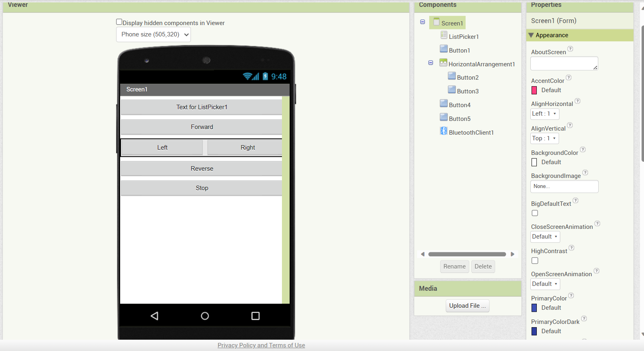Click the PrimaryColorDark swatch

pyautogui.click(x=534, y=332)
